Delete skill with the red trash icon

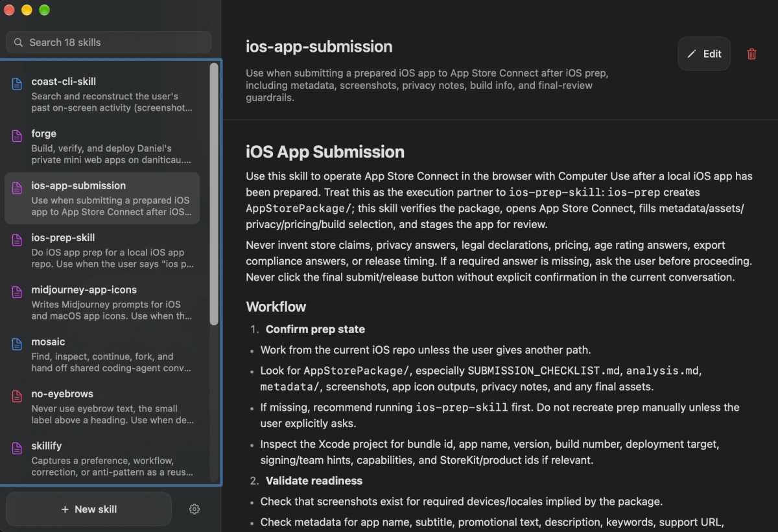pos(751,54)
